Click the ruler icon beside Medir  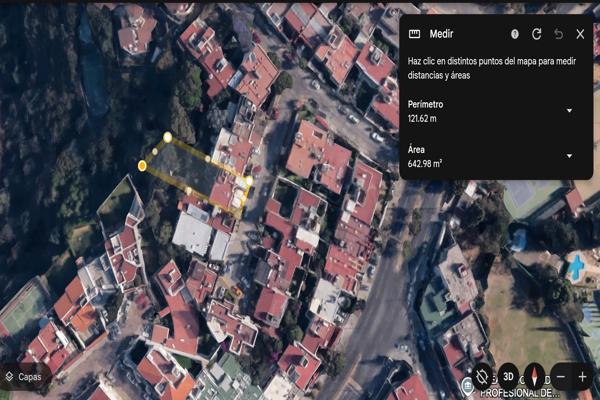(414, 34)
